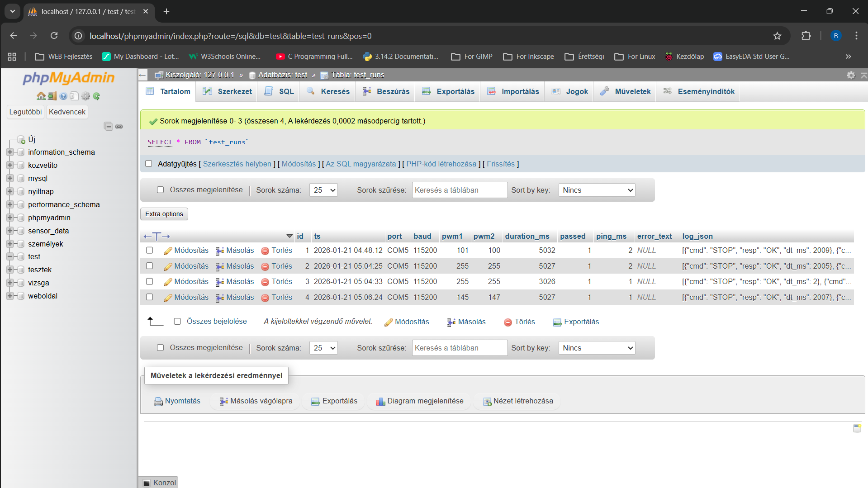Click the bookmark note icon at bottom right
This screenshot has width=868, height=488.
[x=857, y=428]
